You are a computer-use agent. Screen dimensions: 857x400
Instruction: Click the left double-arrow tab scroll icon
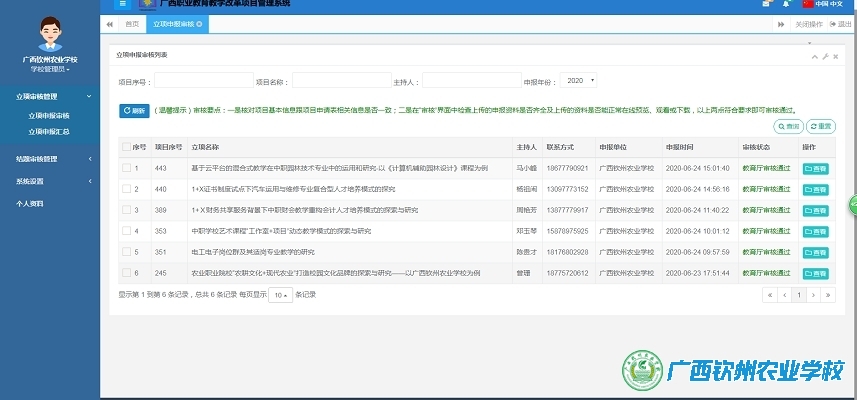[x=109, y=23]
